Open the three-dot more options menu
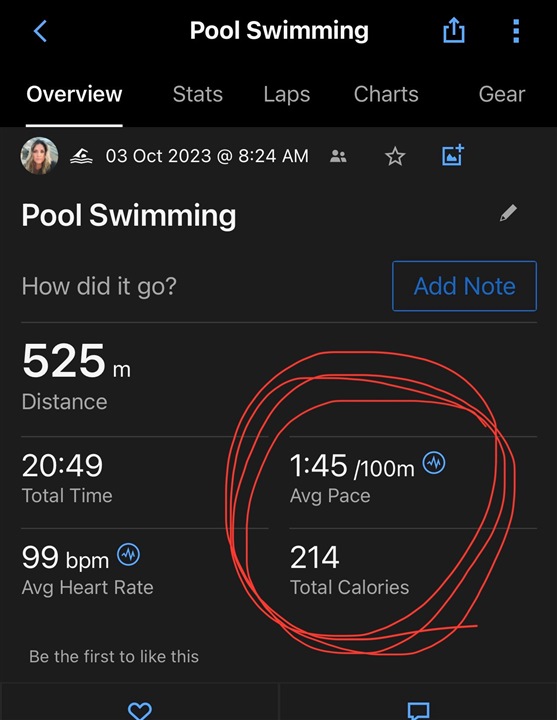The image size is (557, 720). coord(516,31)
